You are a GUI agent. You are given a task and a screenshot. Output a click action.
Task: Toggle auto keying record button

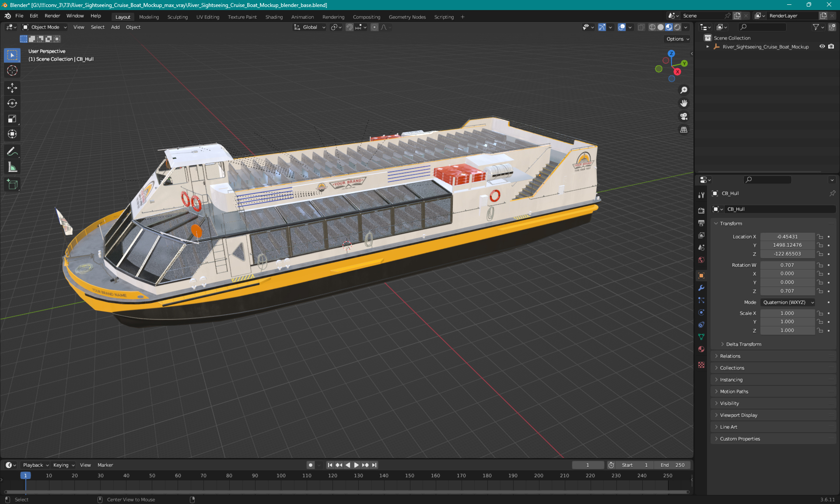click(310, 465)
